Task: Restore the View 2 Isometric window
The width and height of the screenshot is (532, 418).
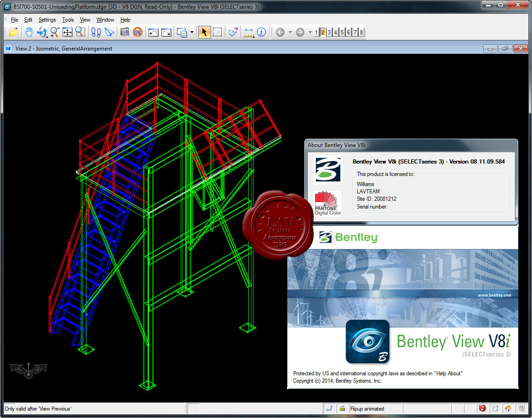Action: (x=505, y=49)
